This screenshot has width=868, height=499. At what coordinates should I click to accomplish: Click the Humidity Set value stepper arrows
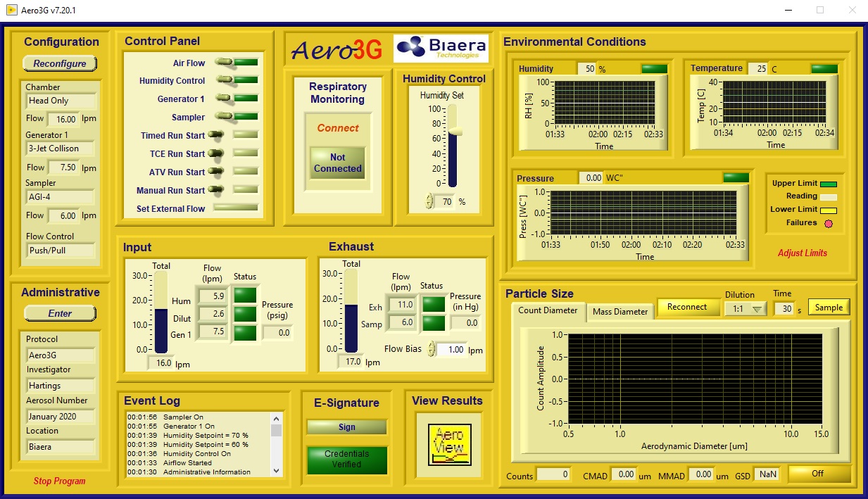430,201
